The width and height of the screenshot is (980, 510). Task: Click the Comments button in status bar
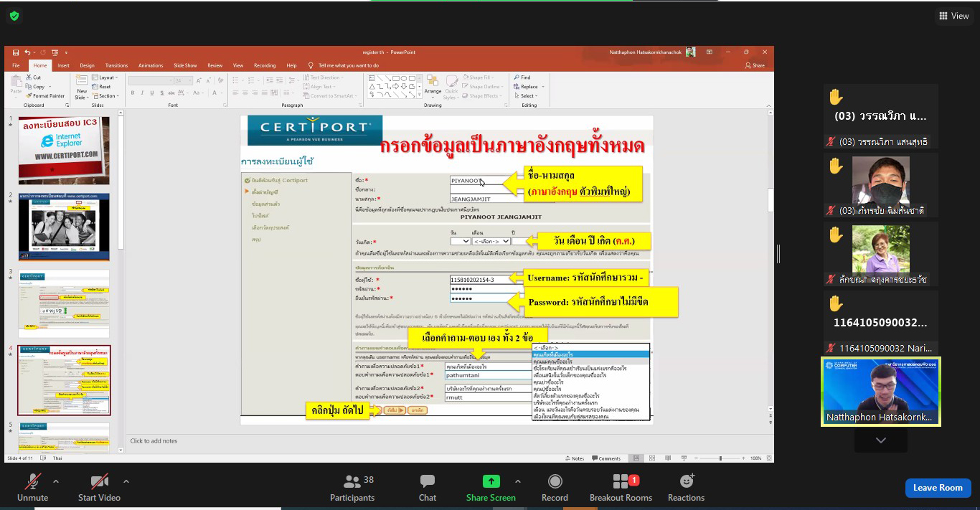tap(606, 458)
